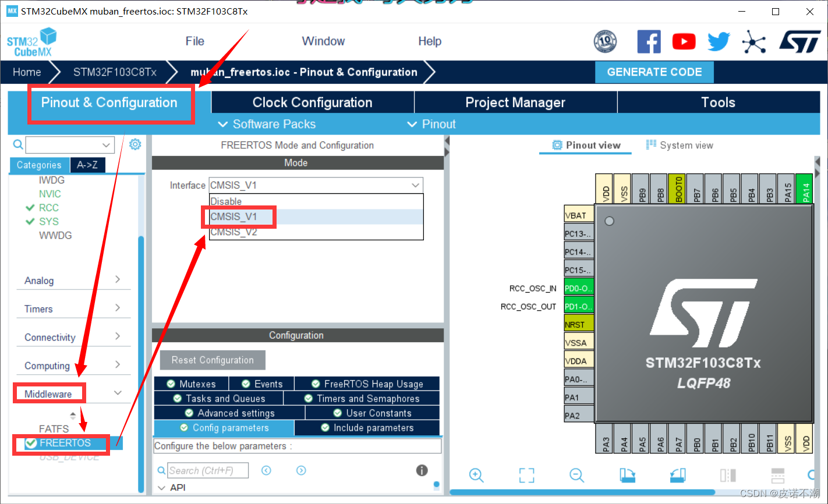Viewport: 828px width, 504px height.
Task: Open the Timers and Semaphores tab
Action: tap(362, 399)
